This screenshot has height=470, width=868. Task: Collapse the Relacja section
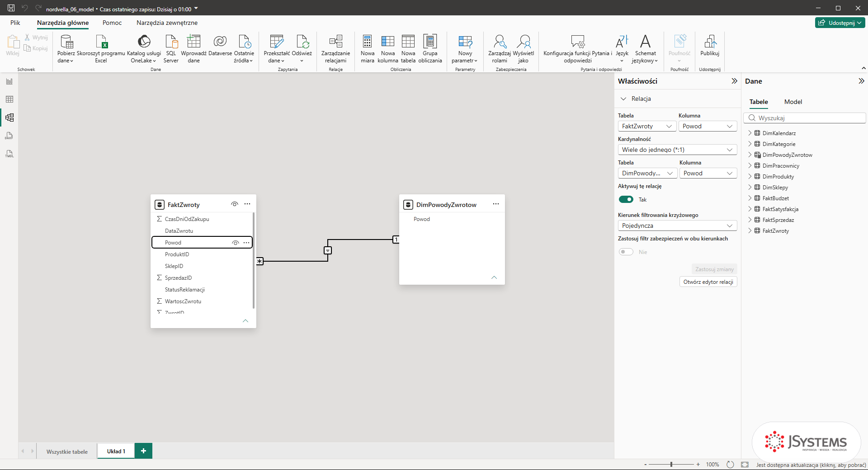pos(623,99)
